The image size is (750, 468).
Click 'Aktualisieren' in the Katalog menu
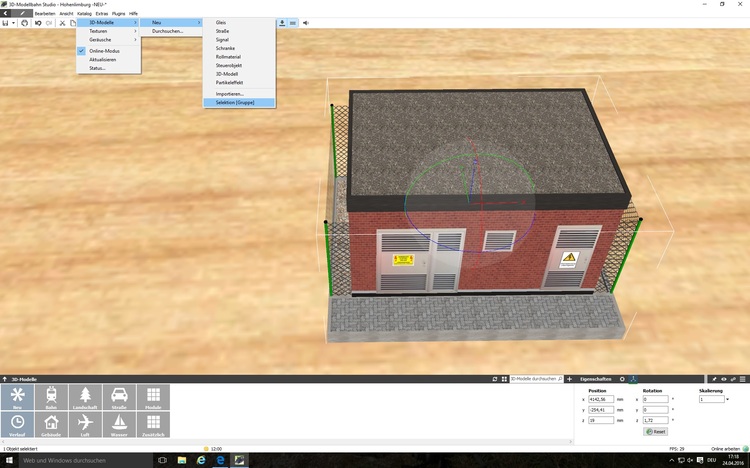point(103,59)
